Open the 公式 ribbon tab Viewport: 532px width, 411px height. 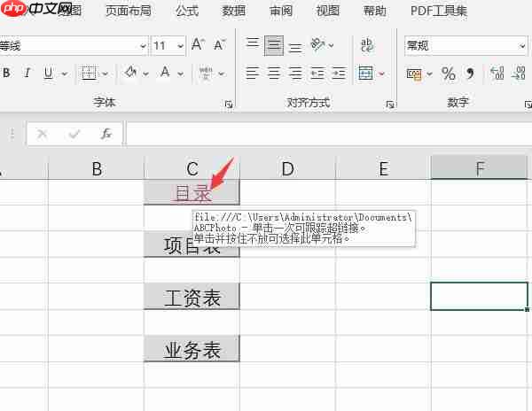pos(187,11)
